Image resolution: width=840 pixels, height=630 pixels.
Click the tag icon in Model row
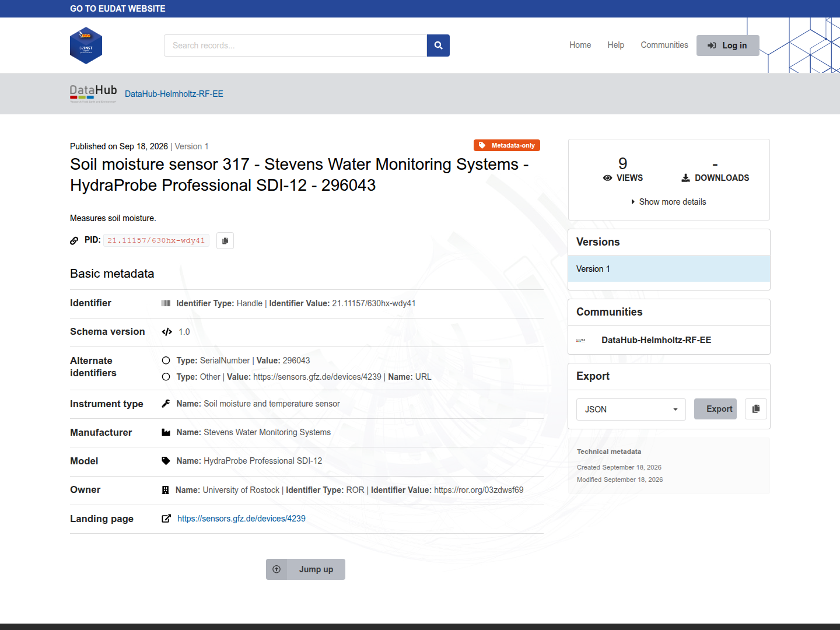point(166,461)
